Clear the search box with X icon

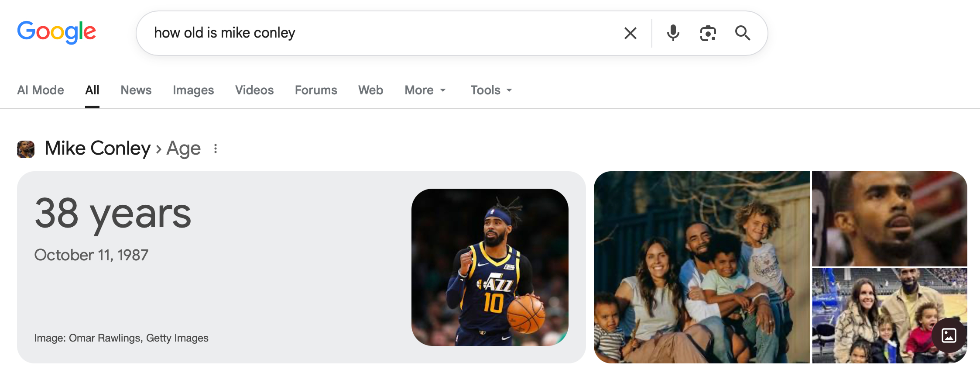click(630, 33)
